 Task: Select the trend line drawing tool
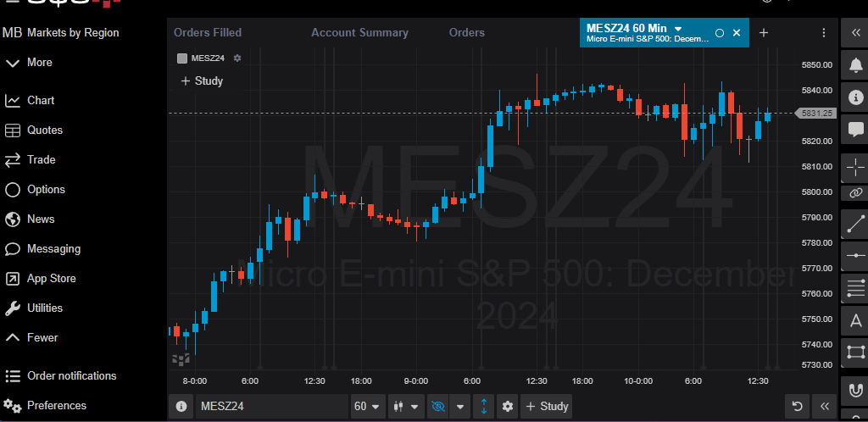855,225
